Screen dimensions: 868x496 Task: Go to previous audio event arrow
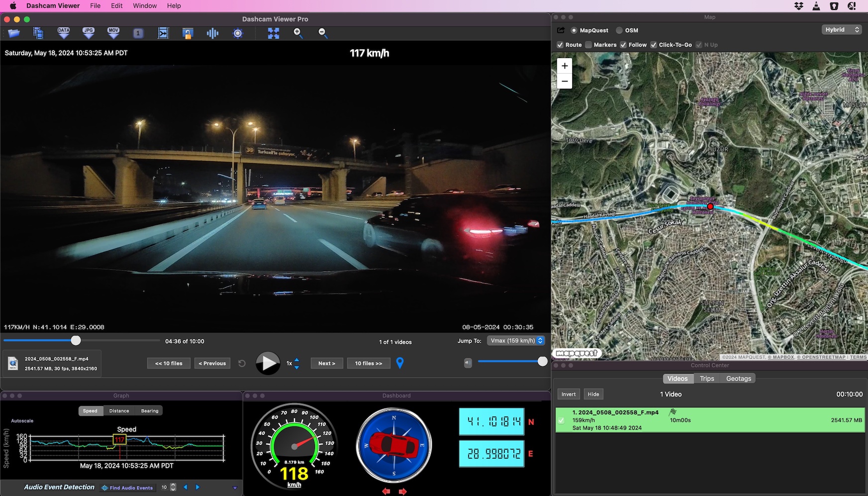[186, 488]
